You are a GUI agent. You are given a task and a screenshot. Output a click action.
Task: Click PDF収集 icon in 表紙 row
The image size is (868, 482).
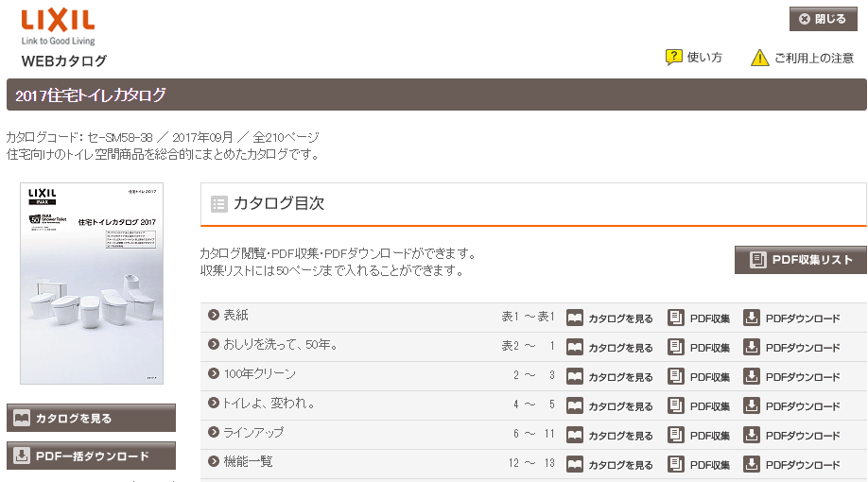(x=676, y=318)
